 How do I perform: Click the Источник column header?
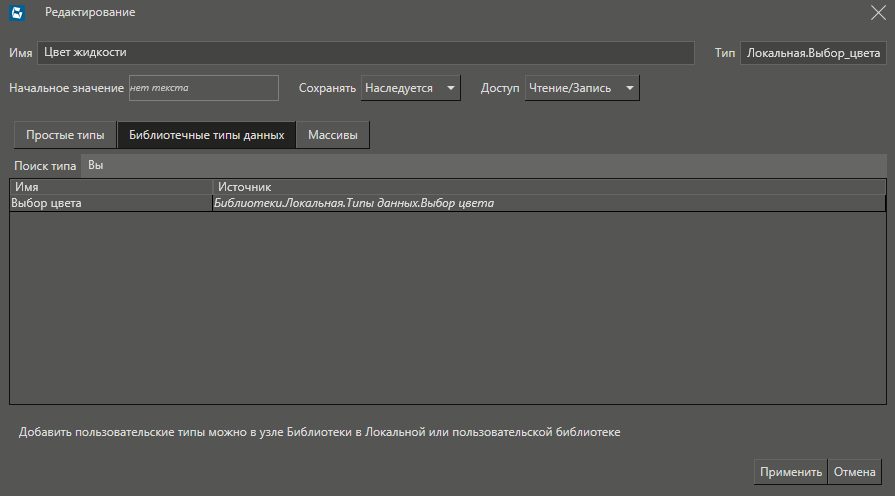pyautogui.click(x=548, y=187)
